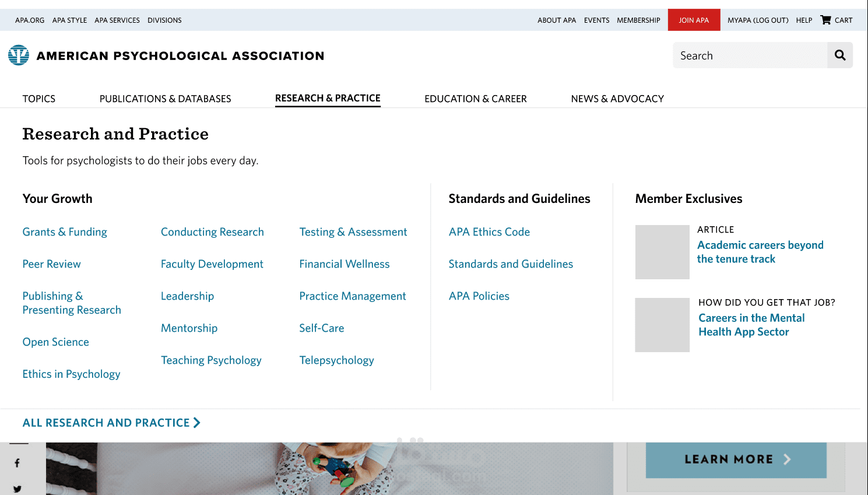
Task: Open Grants & Funding
Action: pos(65,232)
